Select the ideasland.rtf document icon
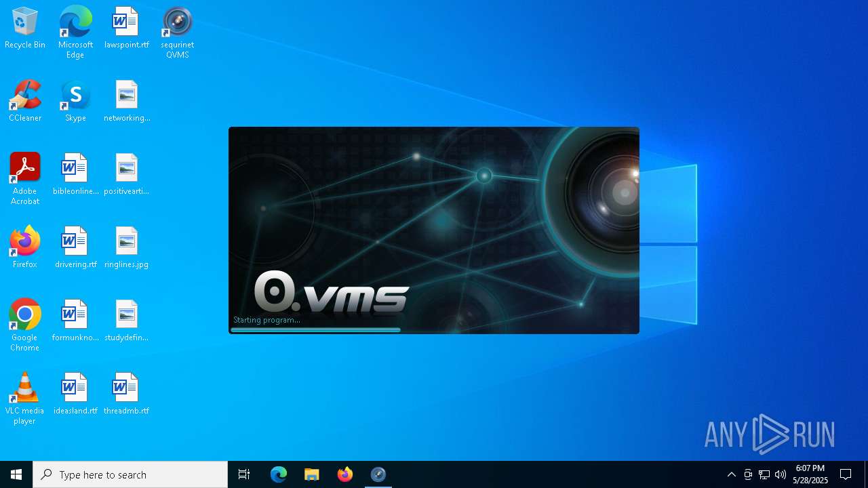The image size is (868, 488). [75, 394]
